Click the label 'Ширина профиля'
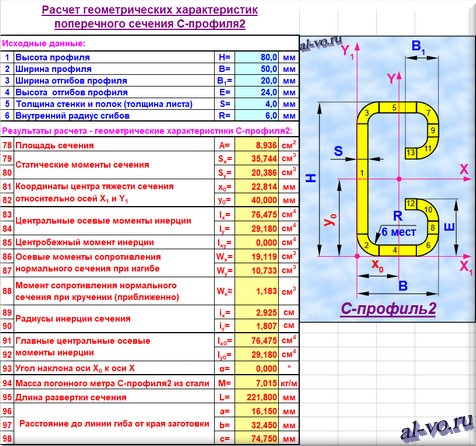The height and width of the screenshot is (446, 476). pos(53,69)
